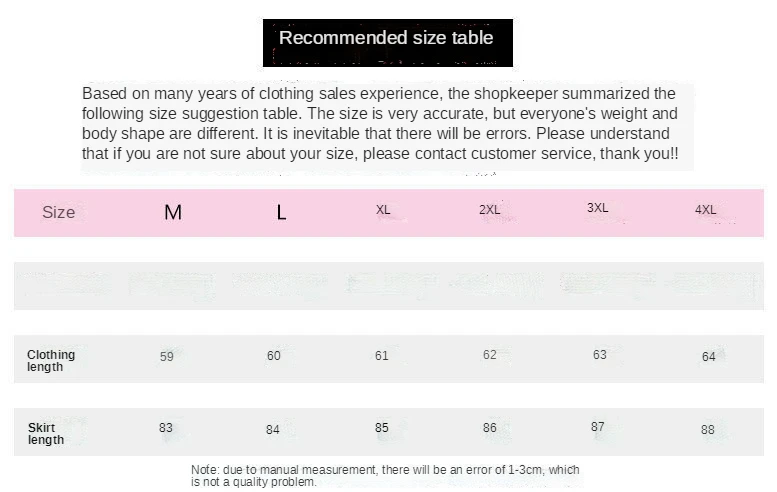Click clothing length value 64
777x492 pixels.
tap(709, 356)
